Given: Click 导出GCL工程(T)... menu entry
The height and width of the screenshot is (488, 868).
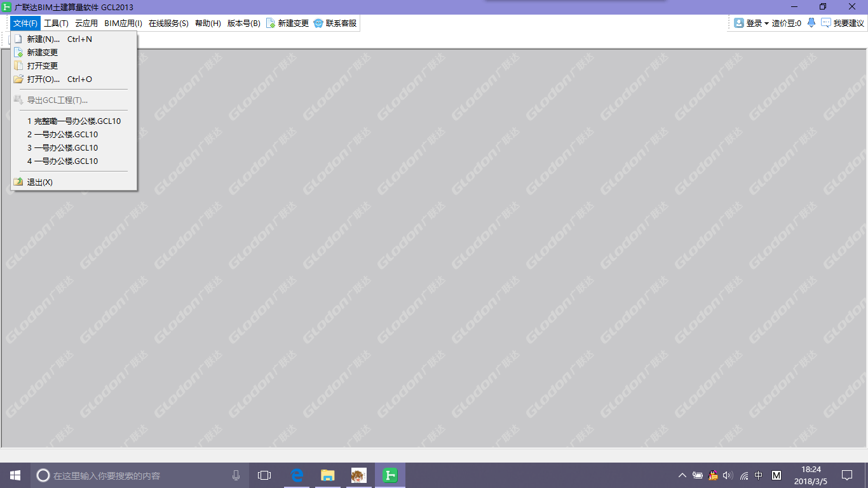Looking at the screenshot, I should point(74,100).
